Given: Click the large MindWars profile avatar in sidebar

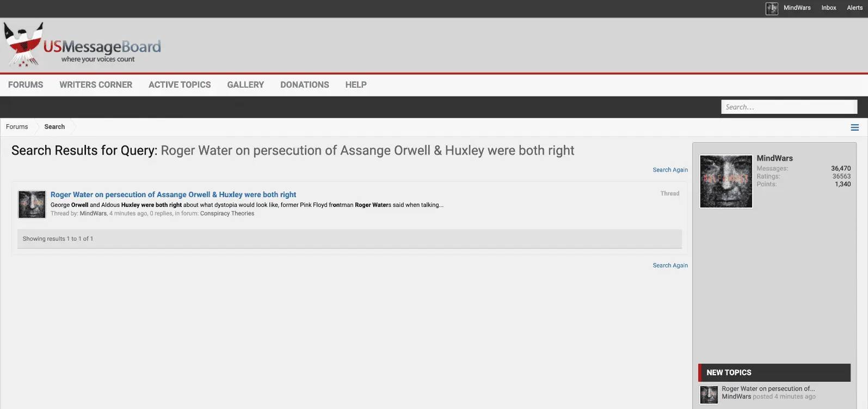Looking at the screenshot, I should coord(725,181).
